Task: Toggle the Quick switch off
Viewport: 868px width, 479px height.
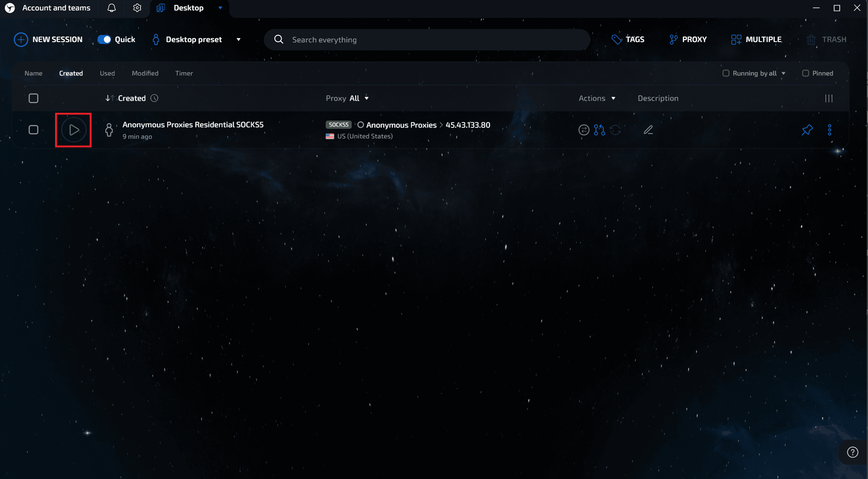Action: coord(104,39)
